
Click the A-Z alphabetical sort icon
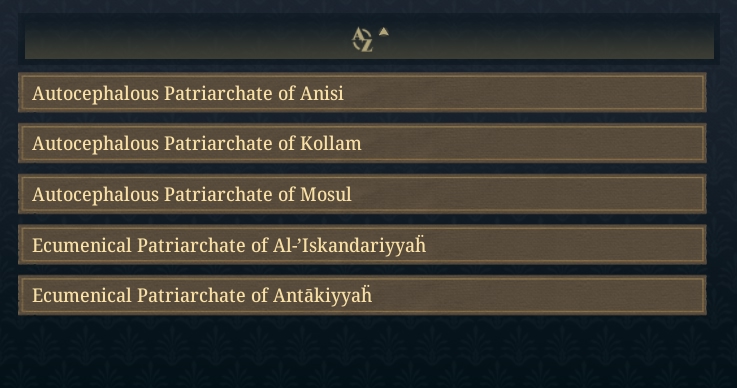tap(362, 40)
